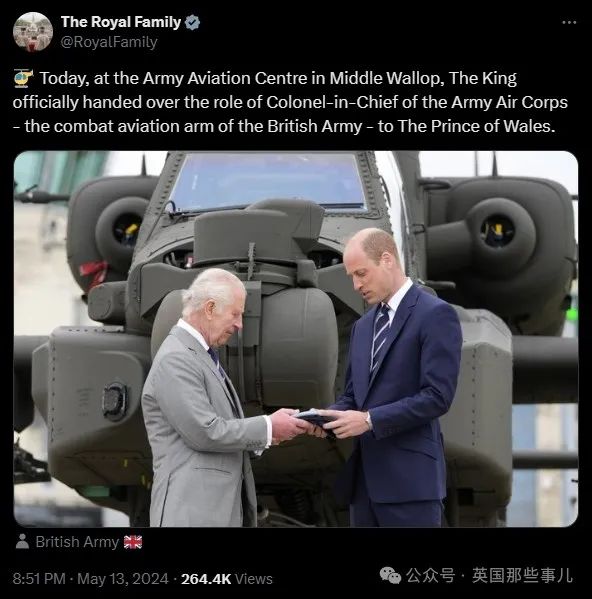Open the photo at the helicopter windshield
592x599 pixels.
[x=267, y=181]
